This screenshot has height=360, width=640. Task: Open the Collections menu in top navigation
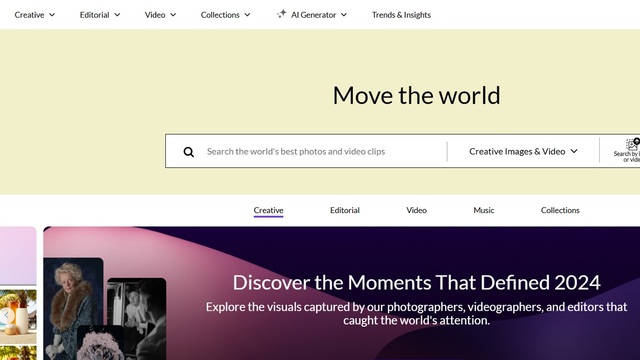[225, 15]
